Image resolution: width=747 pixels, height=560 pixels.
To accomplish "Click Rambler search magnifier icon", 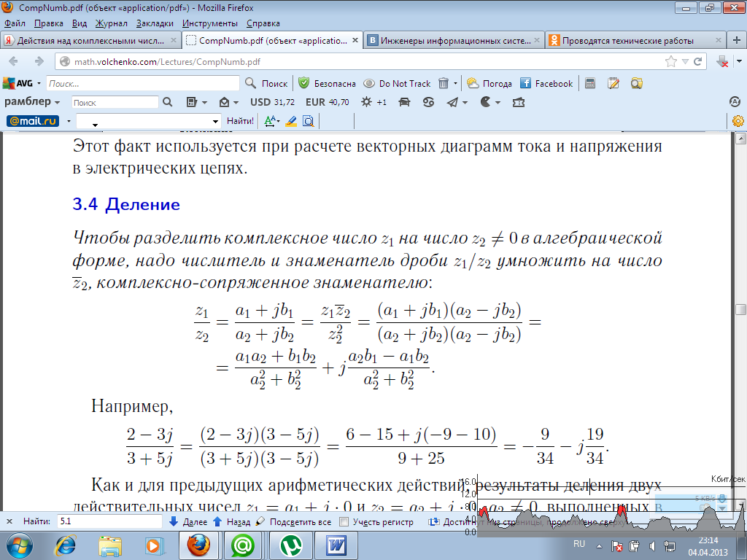I will (x=167, y=102).
